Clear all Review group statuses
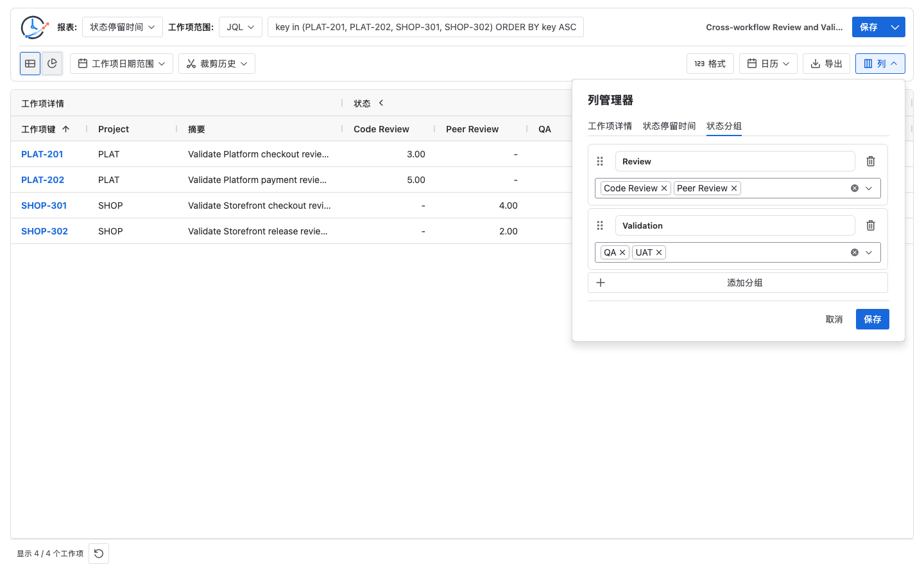 (855, 188)
